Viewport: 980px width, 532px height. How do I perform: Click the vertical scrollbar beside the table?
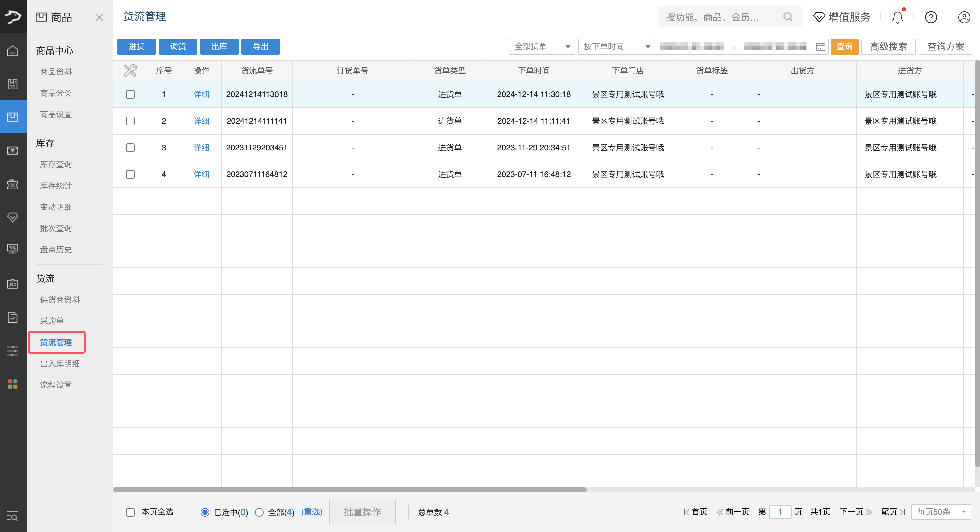[x=977, y=263]
